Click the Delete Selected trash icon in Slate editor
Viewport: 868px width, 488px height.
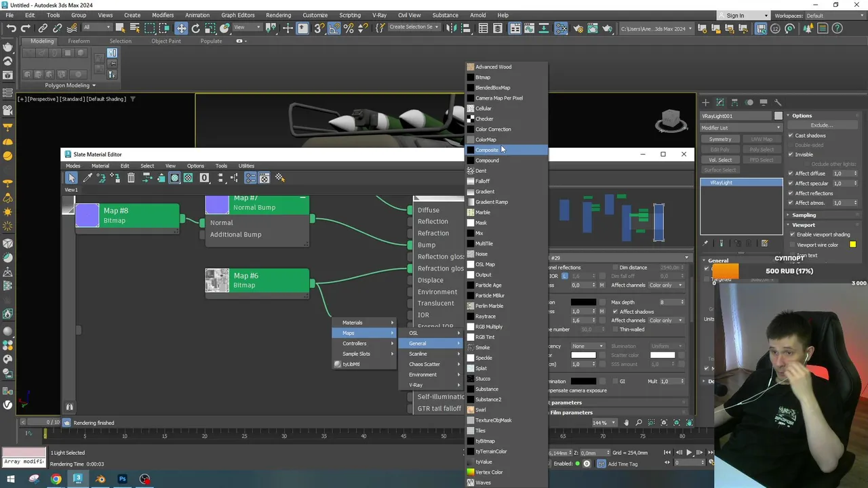point(131,178)
